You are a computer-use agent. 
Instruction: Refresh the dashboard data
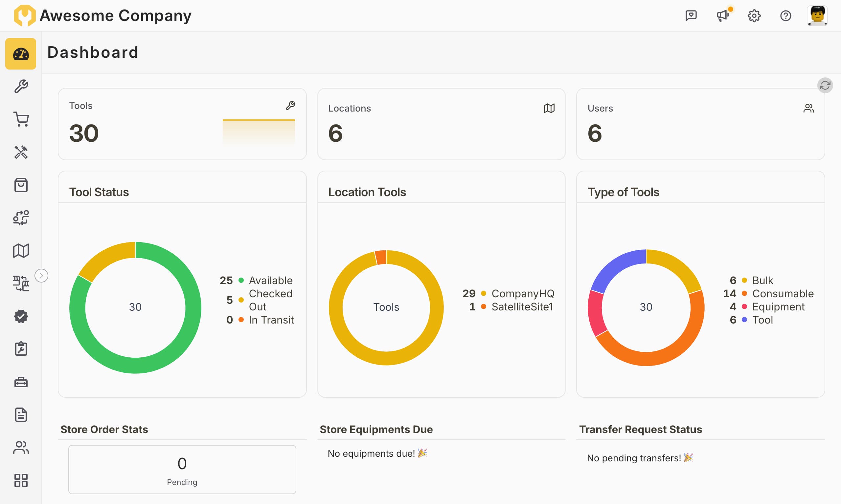click(x=825, y=85)
